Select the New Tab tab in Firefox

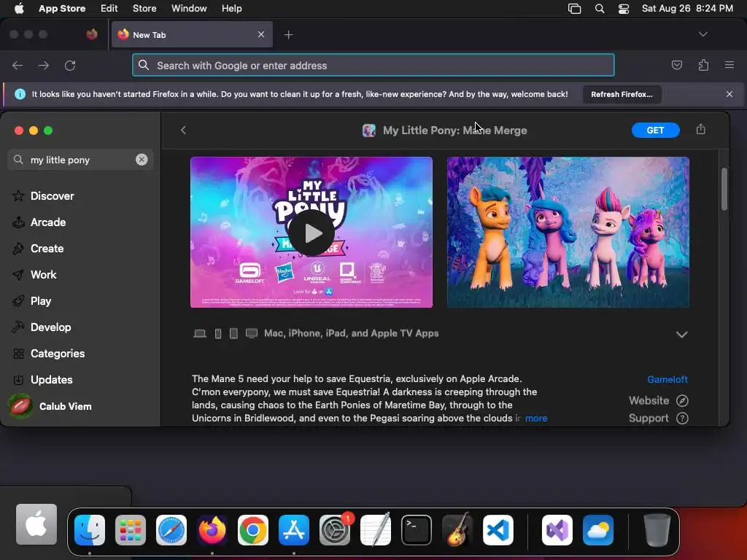pyautogui.click(x=192, y=34)
